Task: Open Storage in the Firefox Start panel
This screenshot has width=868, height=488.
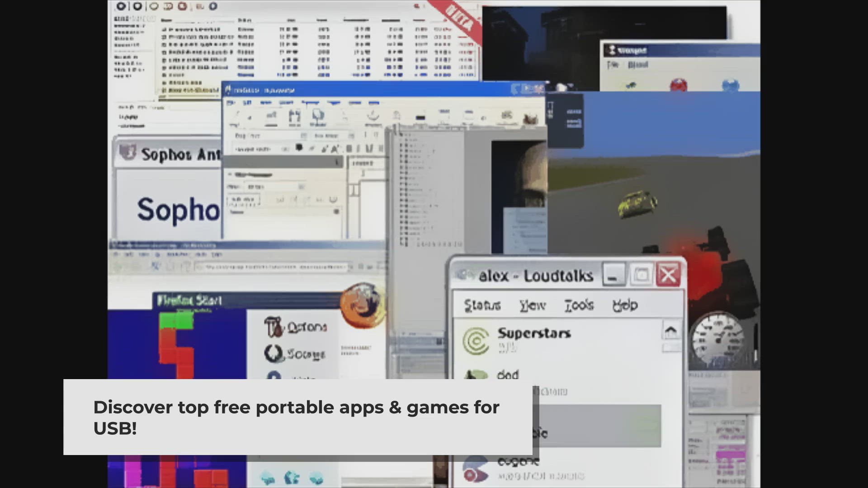Action: [x=295, y=354]
